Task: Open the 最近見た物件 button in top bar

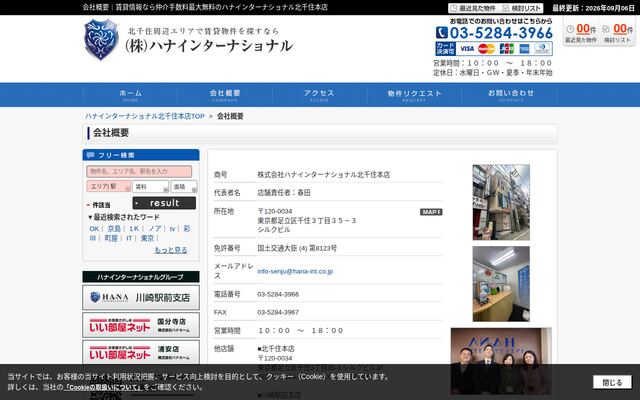Action: point(473,8)
